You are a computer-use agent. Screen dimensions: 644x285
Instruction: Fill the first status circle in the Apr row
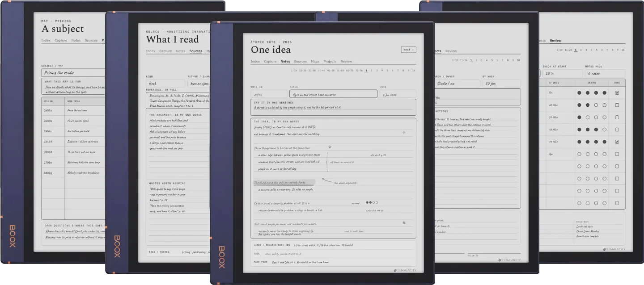tap(580, 154)
